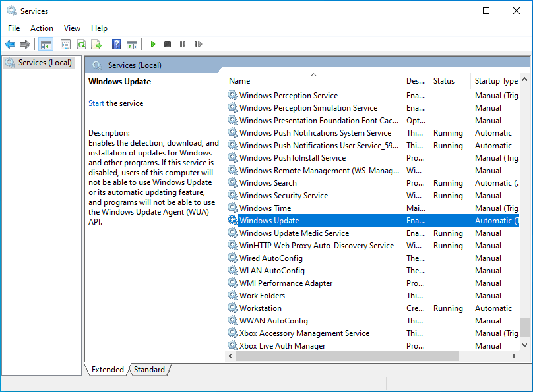Click the vertical scrollbar down arrow
This screenshot has width=533, height=392.
click(x=524, y=345)
